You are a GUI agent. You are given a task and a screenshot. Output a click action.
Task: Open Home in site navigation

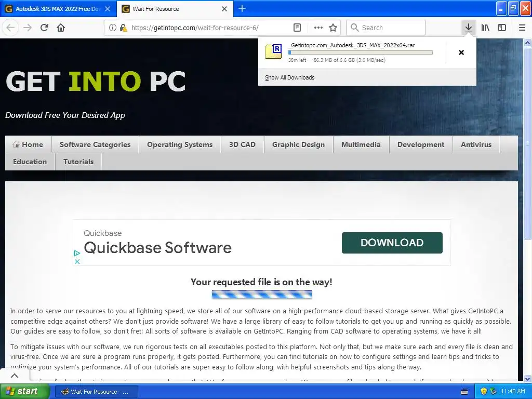(x=28, y=144)
